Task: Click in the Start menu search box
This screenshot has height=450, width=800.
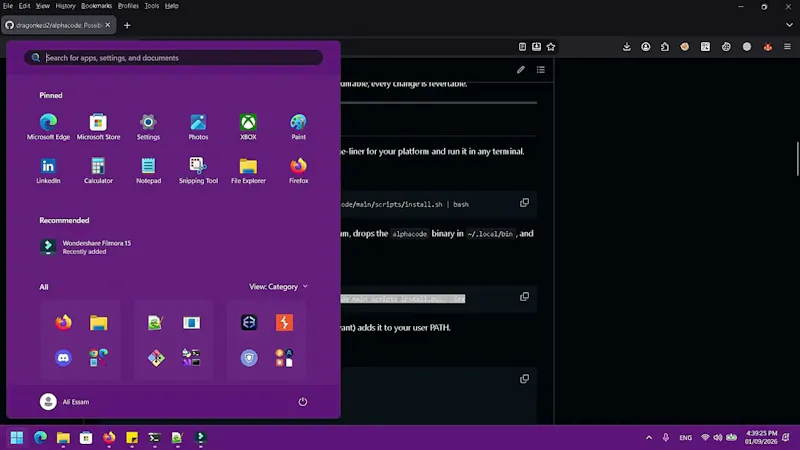Action: [x=173, y=58]
